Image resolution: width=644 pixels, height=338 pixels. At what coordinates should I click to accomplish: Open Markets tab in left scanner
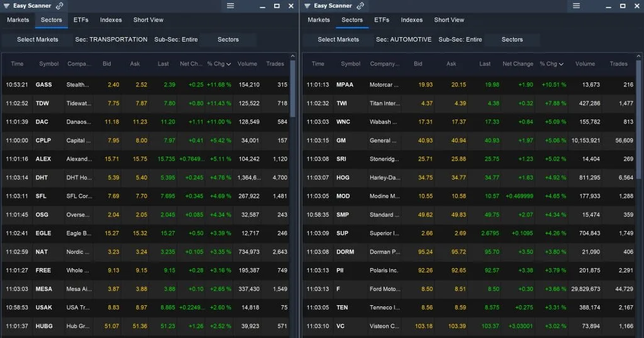(18, 20)
